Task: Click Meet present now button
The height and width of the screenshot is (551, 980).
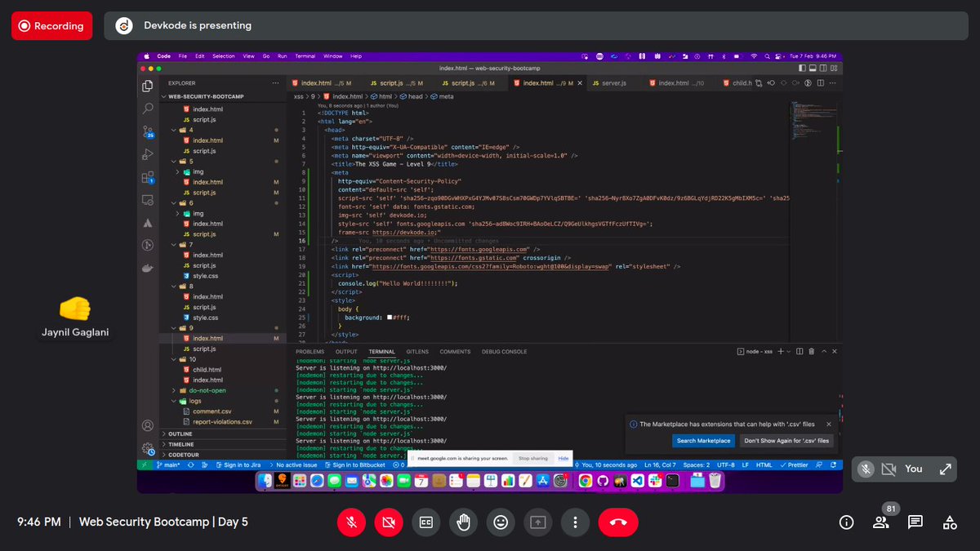Action: click(x=538, y=522)
